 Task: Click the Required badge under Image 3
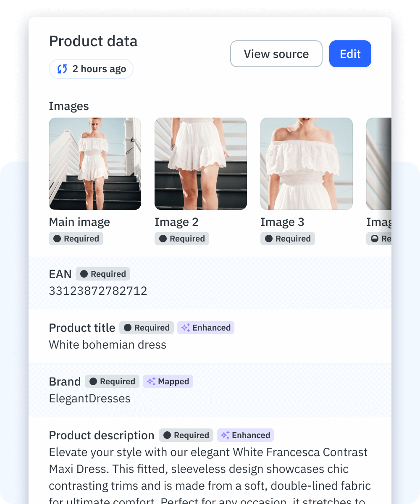[x=288, y=239]
